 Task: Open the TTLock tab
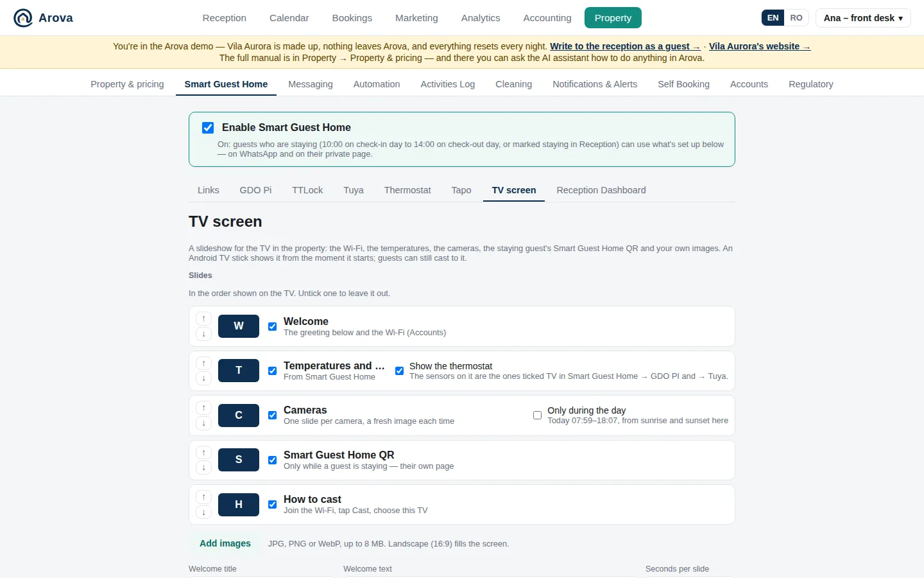pos(307,190)
